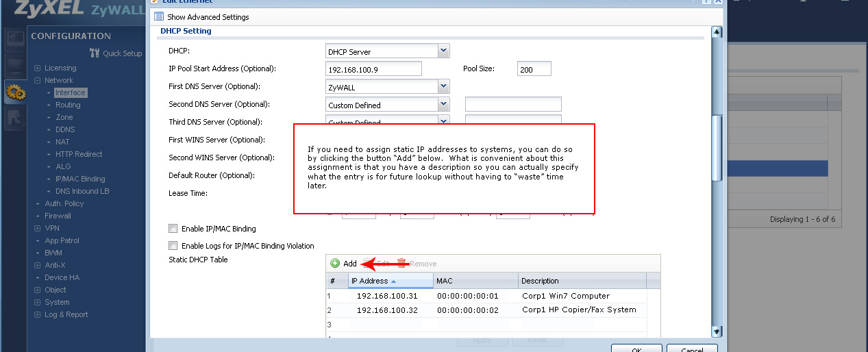This screenshot has width=868, height=352.
Task: Open the Auth. Policy item
Action: [64, 203]
